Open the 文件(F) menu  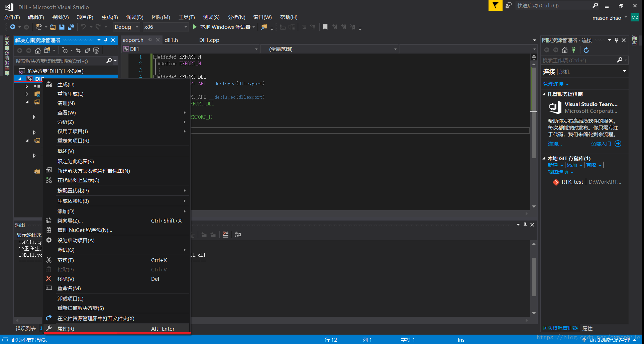12,17
